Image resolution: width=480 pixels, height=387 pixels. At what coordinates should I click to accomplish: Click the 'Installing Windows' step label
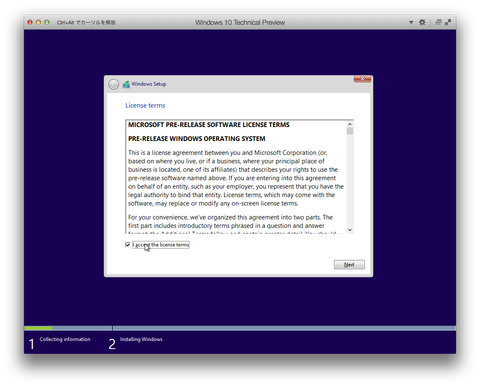tap(141, 339)
